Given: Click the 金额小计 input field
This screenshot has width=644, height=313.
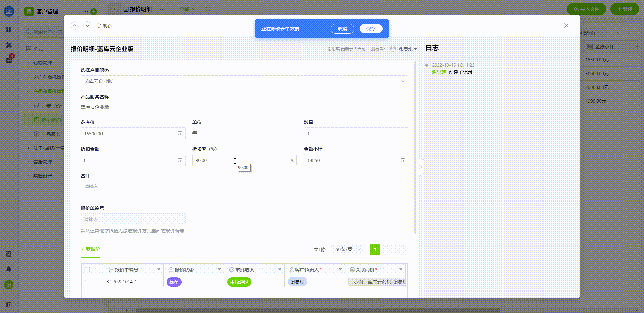Looking at the screenshot, I should 356,160.
